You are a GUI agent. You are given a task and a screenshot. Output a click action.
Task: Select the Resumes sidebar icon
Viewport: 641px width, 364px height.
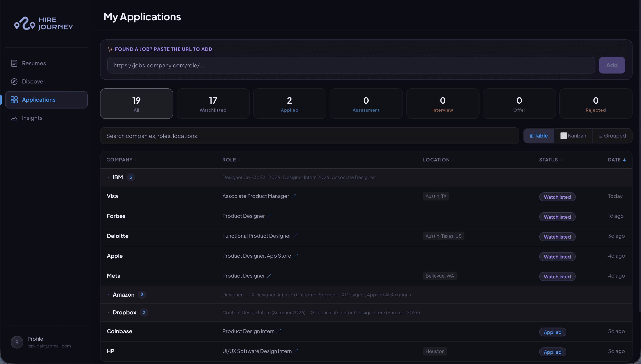tap(14, 63)
